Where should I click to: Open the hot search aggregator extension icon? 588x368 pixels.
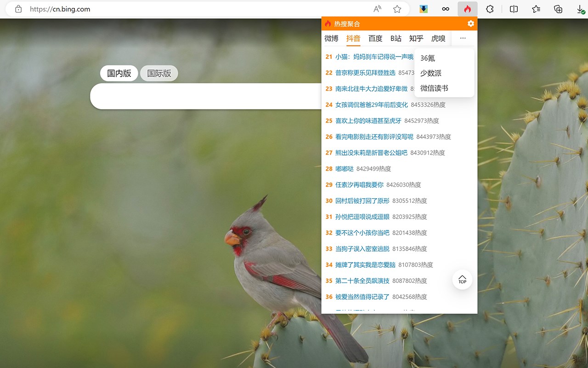click(467, 9)
